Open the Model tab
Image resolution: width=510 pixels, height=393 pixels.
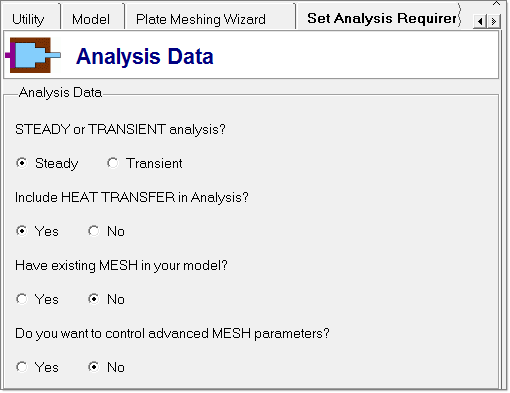[x=91, y=19]
